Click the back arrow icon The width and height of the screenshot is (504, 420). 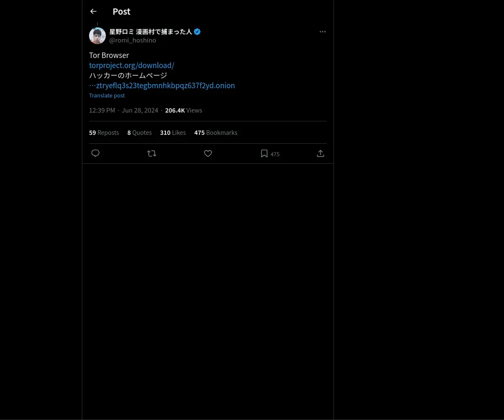(x=93, y=11)
